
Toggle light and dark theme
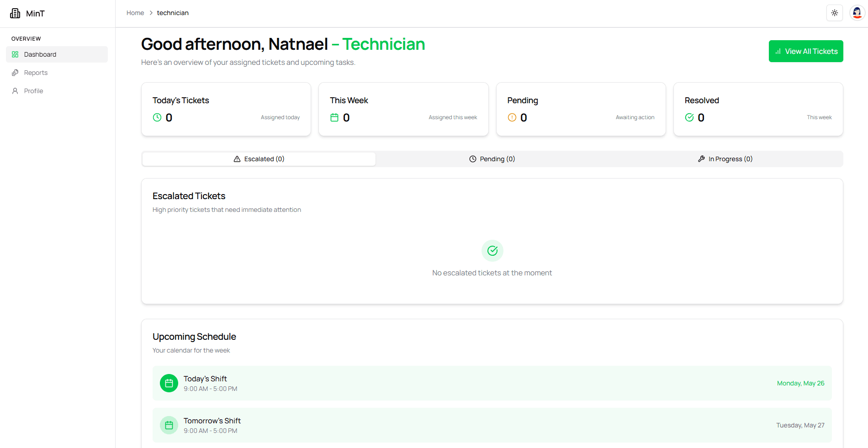(835, 13)
